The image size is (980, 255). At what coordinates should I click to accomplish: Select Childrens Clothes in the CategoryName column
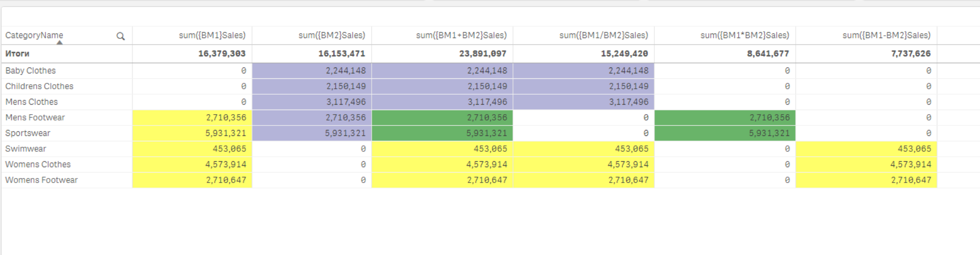pos(39,86)
